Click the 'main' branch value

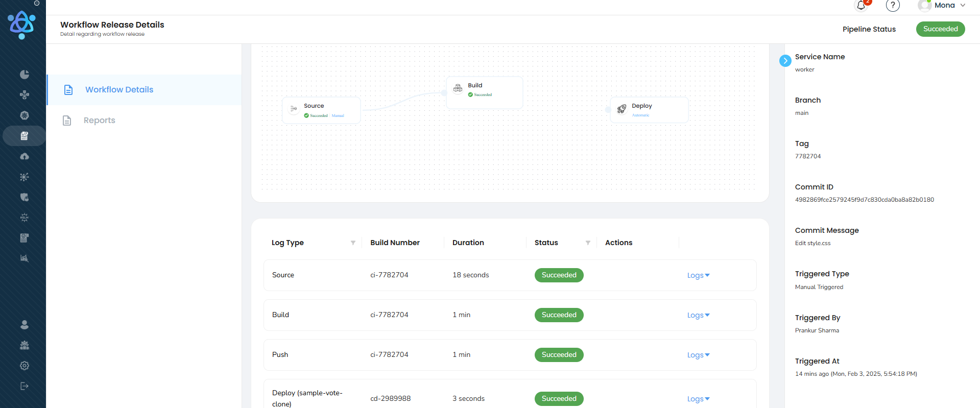pyautogui.click(x=802, y=113)
